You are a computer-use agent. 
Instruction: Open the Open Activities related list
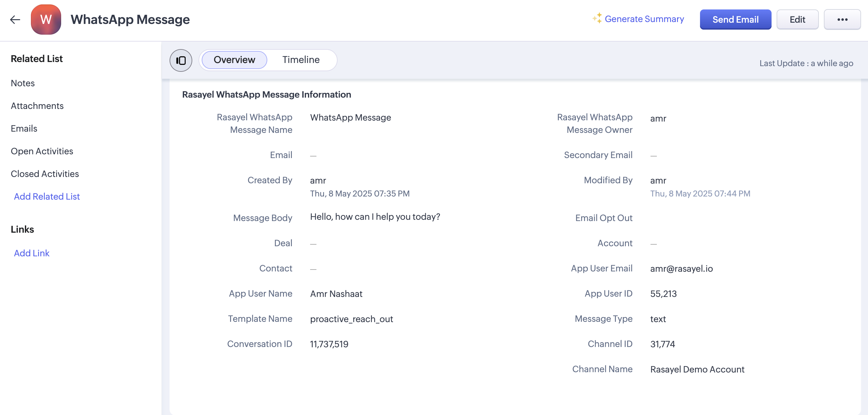click(42, 151)
